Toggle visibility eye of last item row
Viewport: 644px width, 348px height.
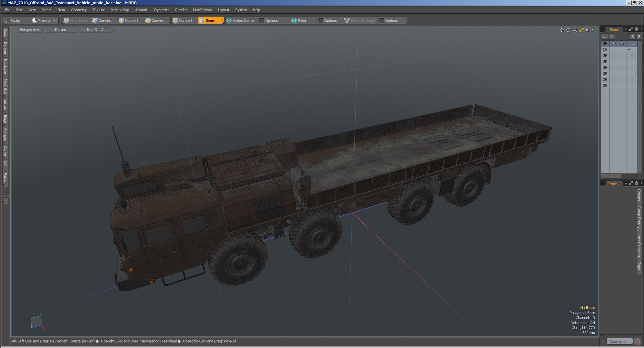(x=605, y=86)
